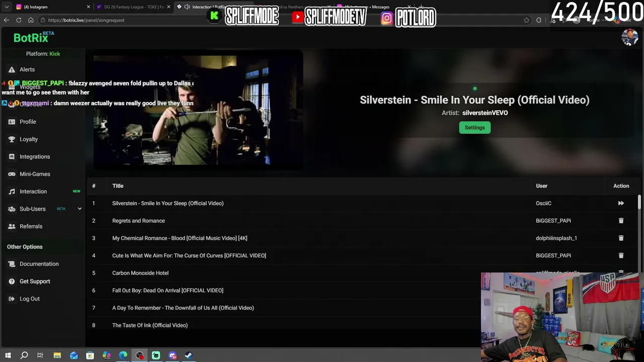
Task: Bookmark this page with the star icon
Action: coord(526,20)
